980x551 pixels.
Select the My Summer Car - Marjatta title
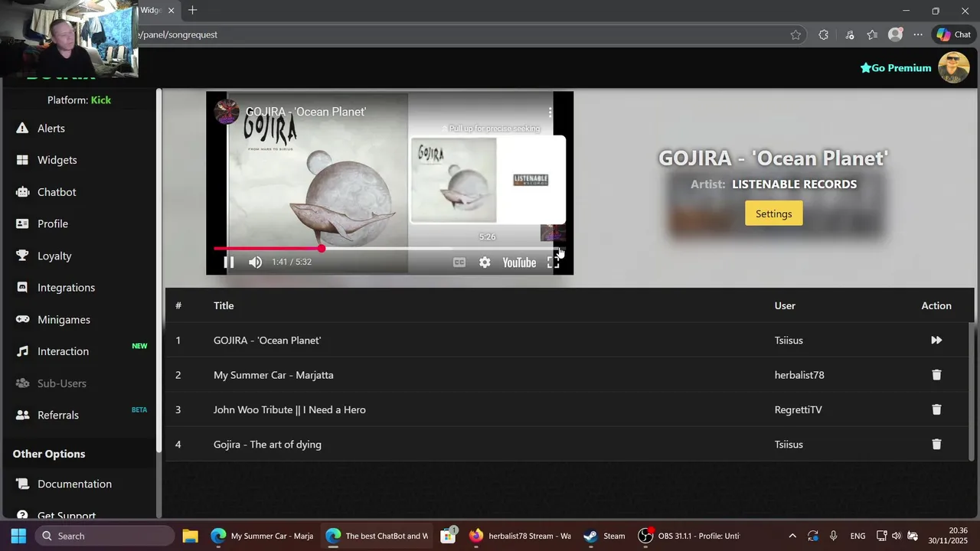pos(273,375)
